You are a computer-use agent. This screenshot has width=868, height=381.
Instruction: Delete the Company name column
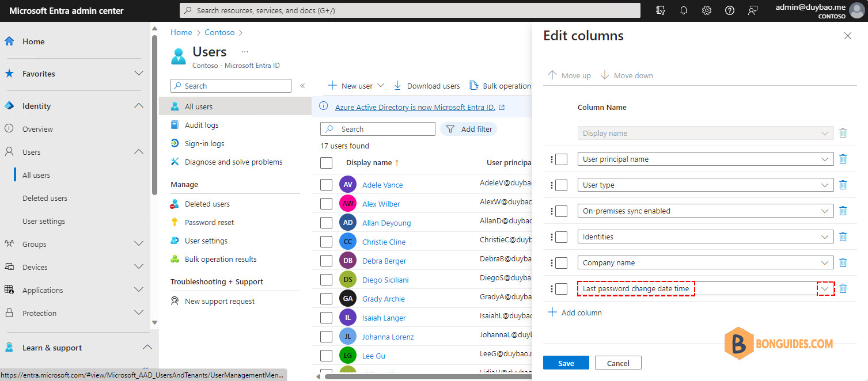click(843, 262)
